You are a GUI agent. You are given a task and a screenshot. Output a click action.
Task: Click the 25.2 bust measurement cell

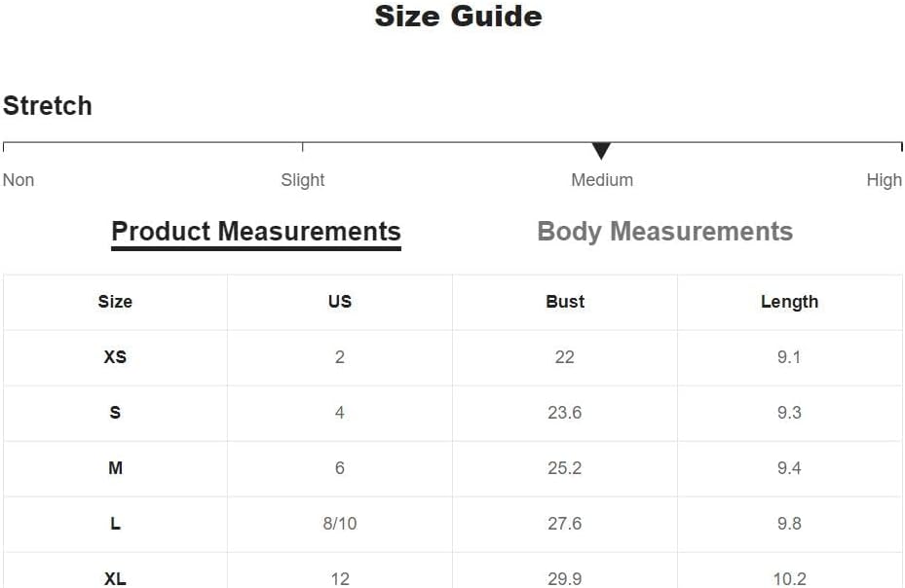point(565,468)
